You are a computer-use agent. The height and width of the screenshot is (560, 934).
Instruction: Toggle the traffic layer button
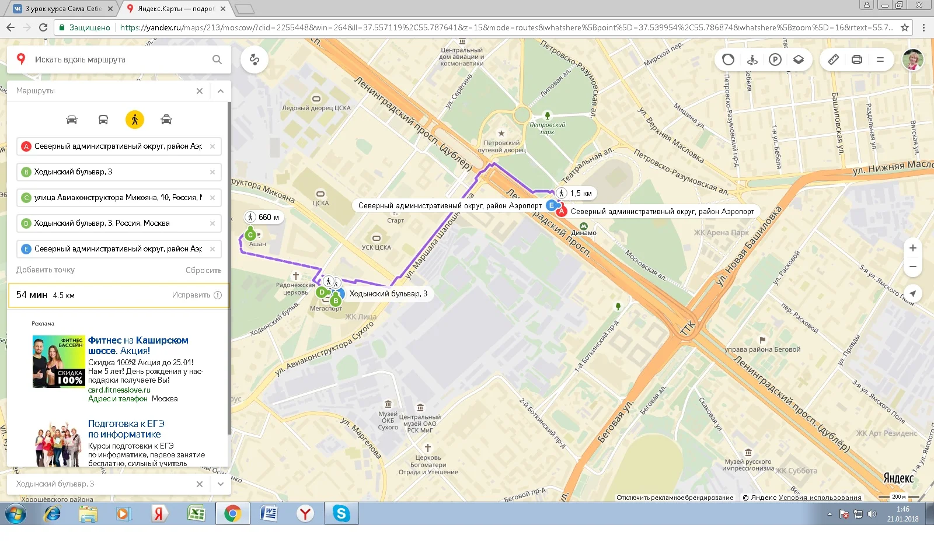728,60
